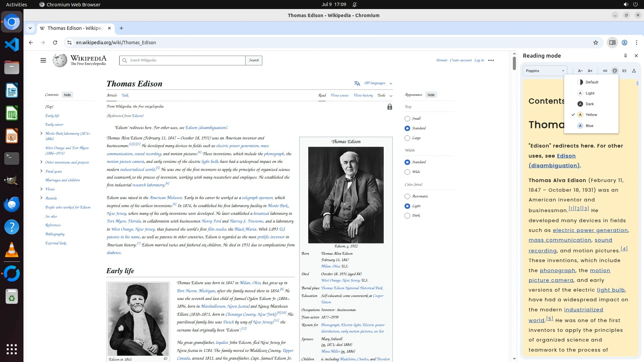The width and height of the screenshot is (644, 362).
Task: Open the View history link
Action: [363, 95]
